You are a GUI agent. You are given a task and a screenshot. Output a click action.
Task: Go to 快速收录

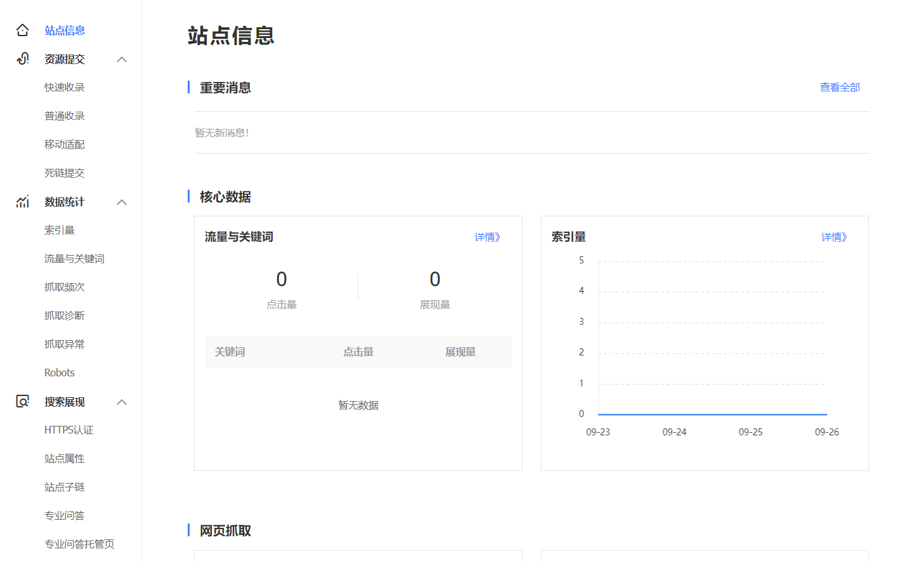(x=65, y=88)
